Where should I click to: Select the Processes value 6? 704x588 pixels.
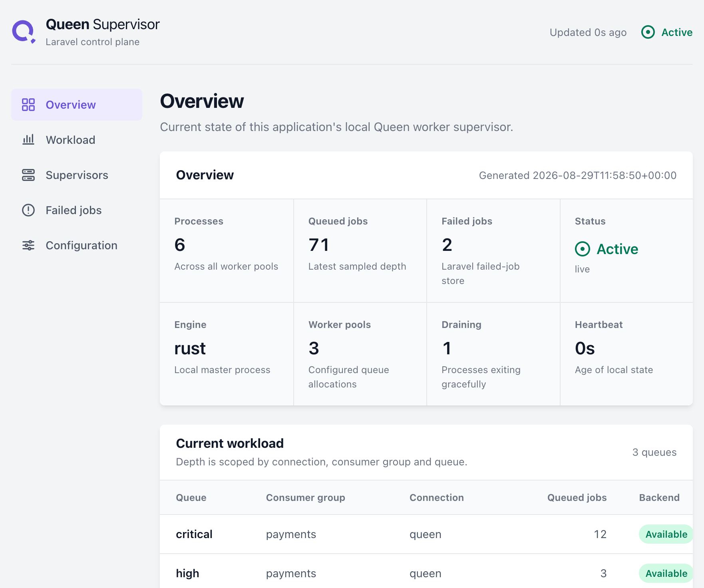tap(180, 244)
